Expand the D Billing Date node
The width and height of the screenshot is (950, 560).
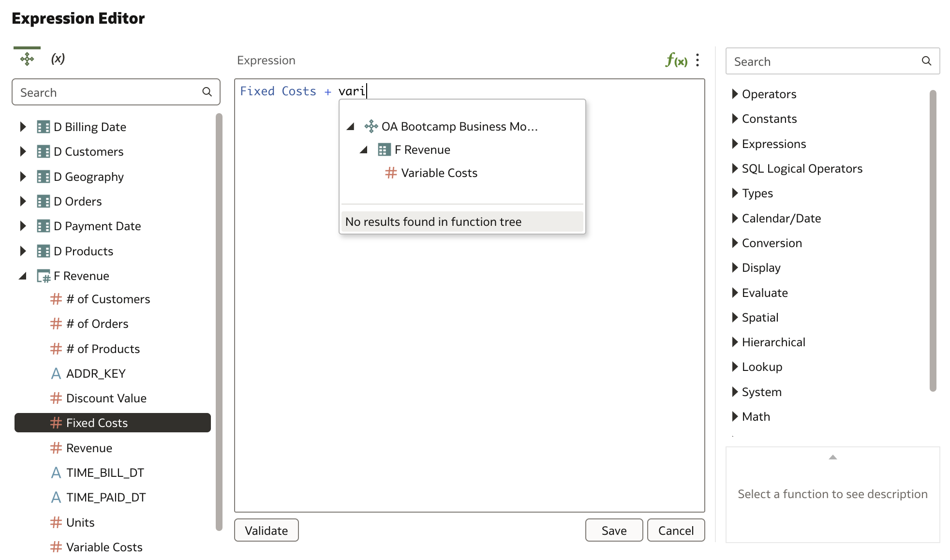23,127
